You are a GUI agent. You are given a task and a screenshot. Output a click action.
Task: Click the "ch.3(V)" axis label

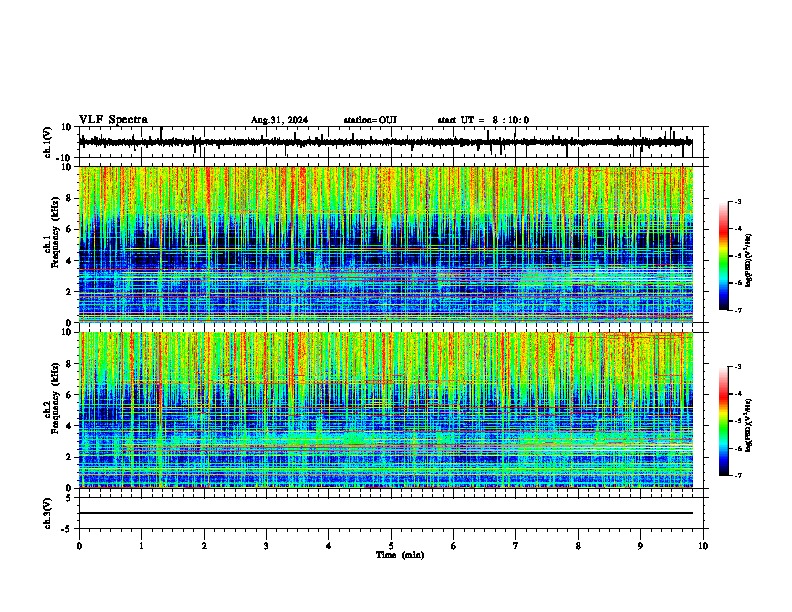48,513
